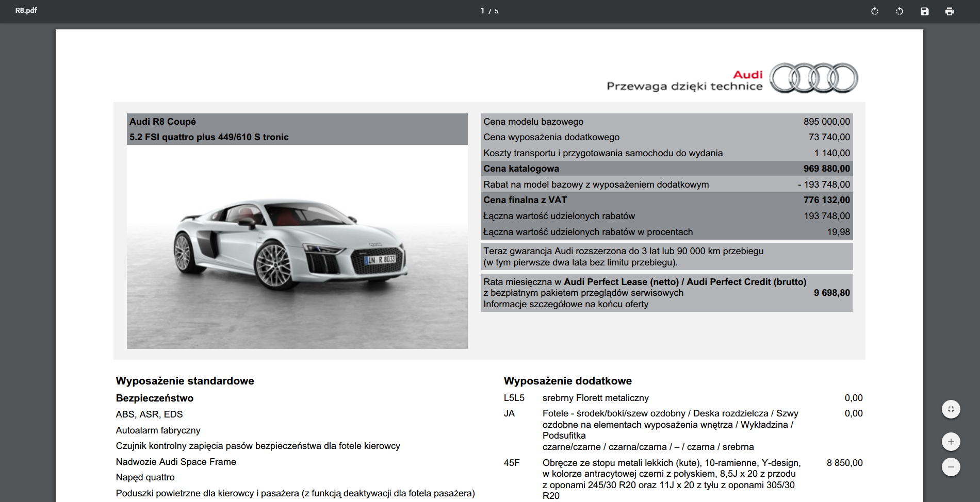The height and width of the screenshot is (502, 980).
Task: Click the 'Teraz gwarancja Audi rozszerzona' line
Action: [x=623, y=251]
